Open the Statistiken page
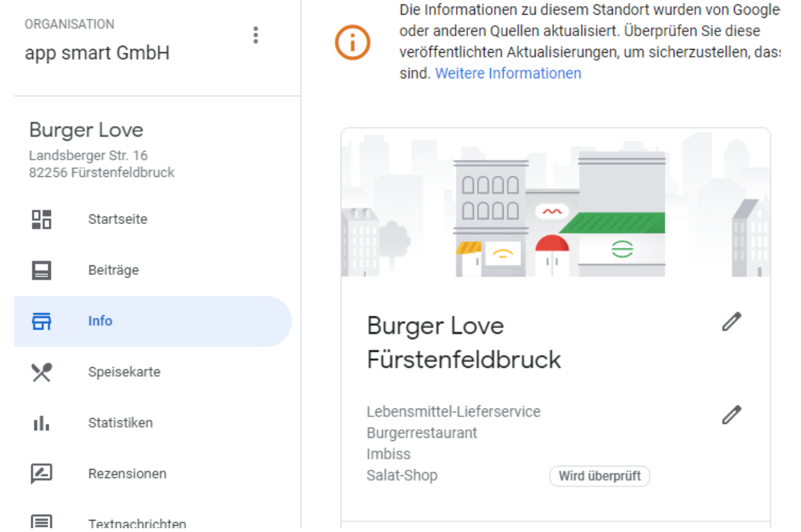Image resolution: width=801 pixels, height=532 pixels. click(120, 423)
